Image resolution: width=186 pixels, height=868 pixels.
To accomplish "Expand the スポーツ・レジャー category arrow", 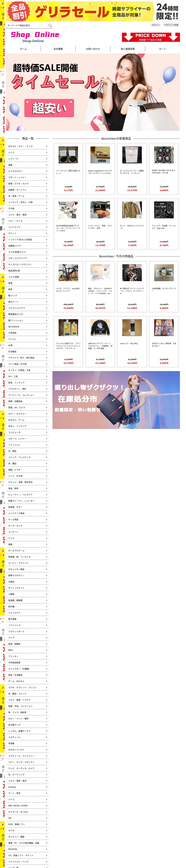I will (47, 177).
